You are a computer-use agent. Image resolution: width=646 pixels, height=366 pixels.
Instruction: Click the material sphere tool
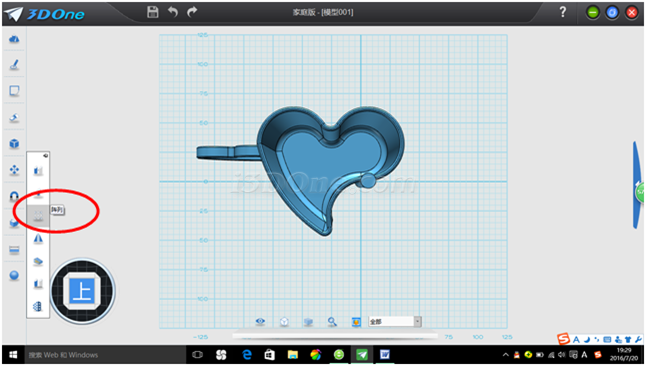coord(14,275)
